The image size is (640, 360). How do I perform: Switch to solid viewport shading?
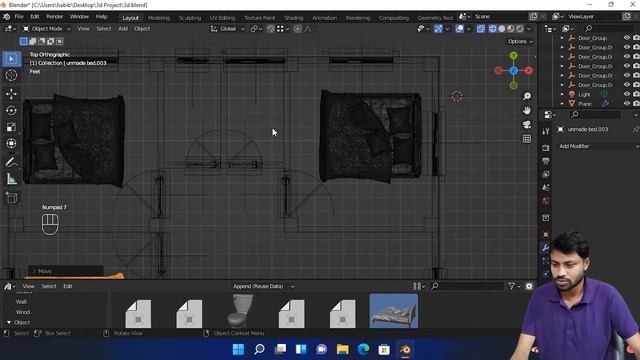tap(502, 29)
